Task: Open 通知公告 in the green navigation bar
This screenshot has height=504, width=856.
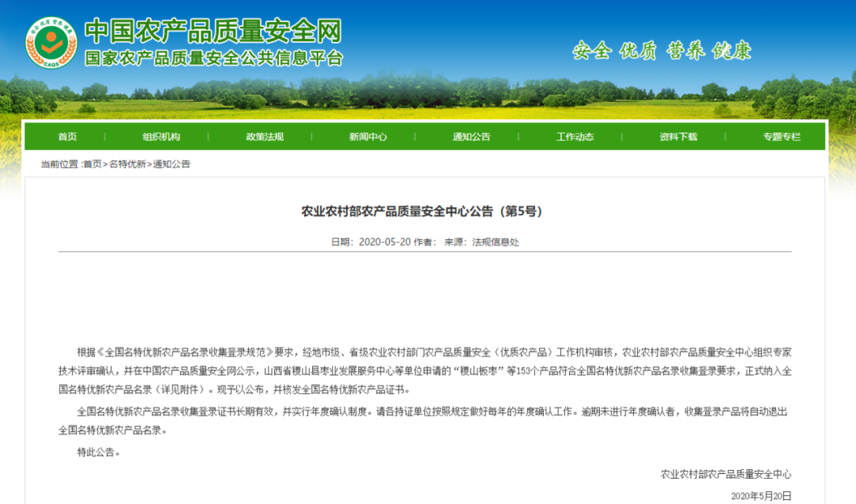Action: 472,136
